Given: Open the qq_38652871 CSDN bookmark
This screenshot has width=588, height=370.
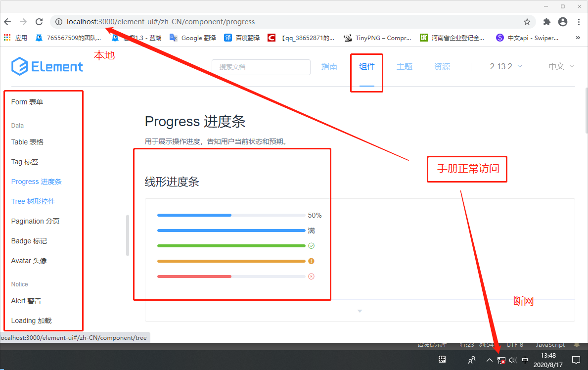Looking at the screenshot, I should pos(301,38).
